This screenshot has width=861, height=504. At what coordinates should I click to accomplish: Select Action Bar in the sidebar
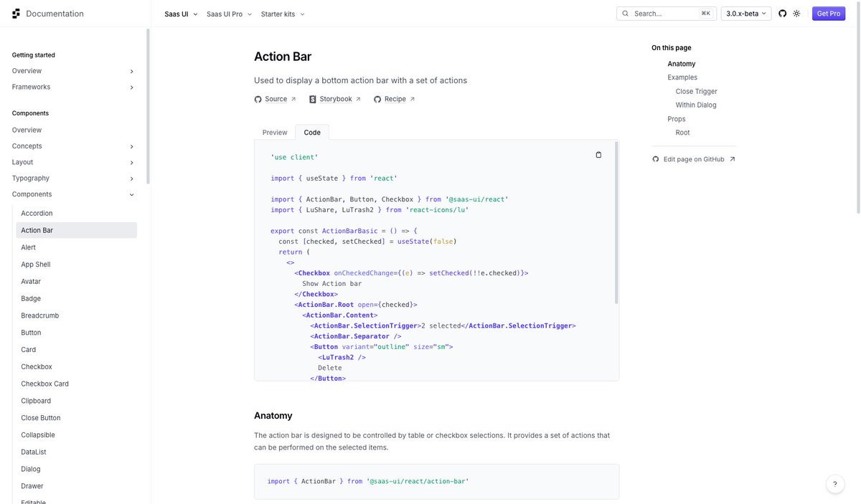click(x=77, y=230)
